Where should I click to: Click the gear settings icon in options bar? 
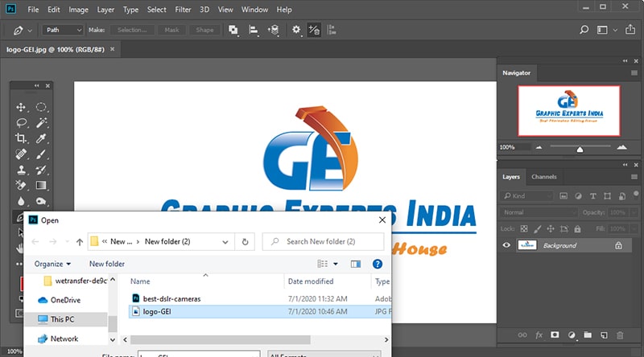[296, 30]
